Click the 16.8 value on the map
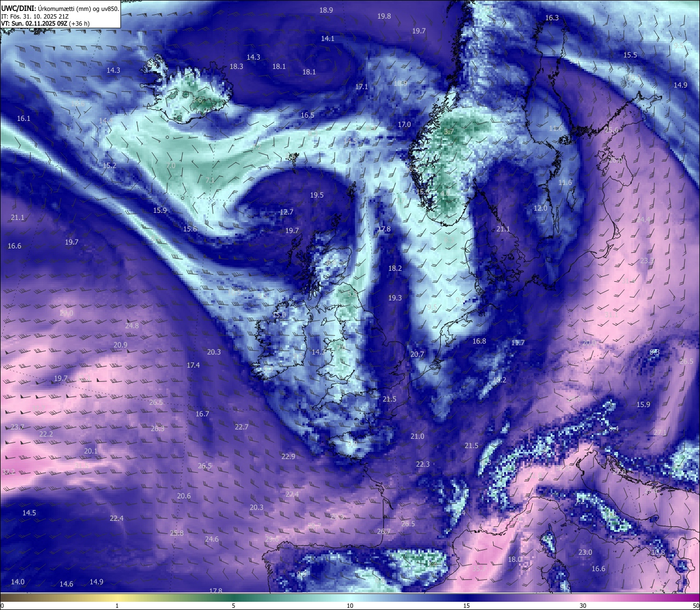The height and width of the screenshot is (610, 700). 479,341
